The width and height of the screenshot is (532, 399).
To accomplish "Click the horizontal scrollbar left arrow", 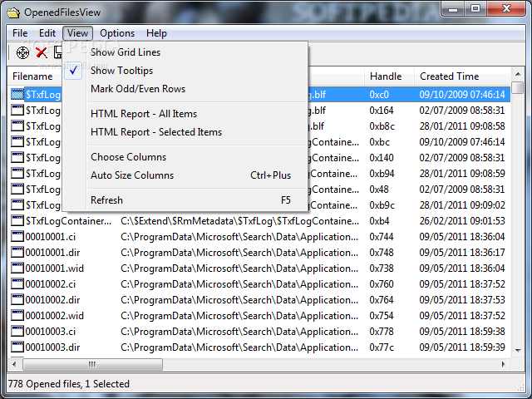I will tap(14, 364).
